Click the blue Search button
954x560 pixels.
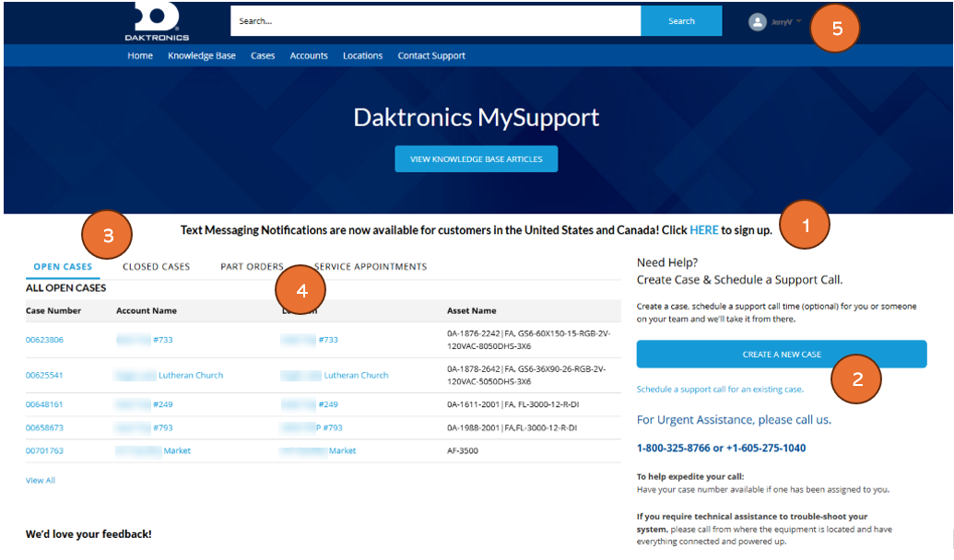(x=681, y=20)
